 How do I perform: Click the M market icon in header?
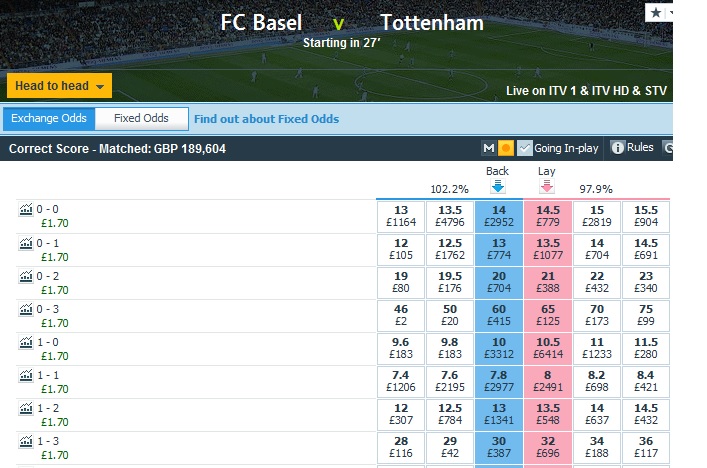coord(488,148)
